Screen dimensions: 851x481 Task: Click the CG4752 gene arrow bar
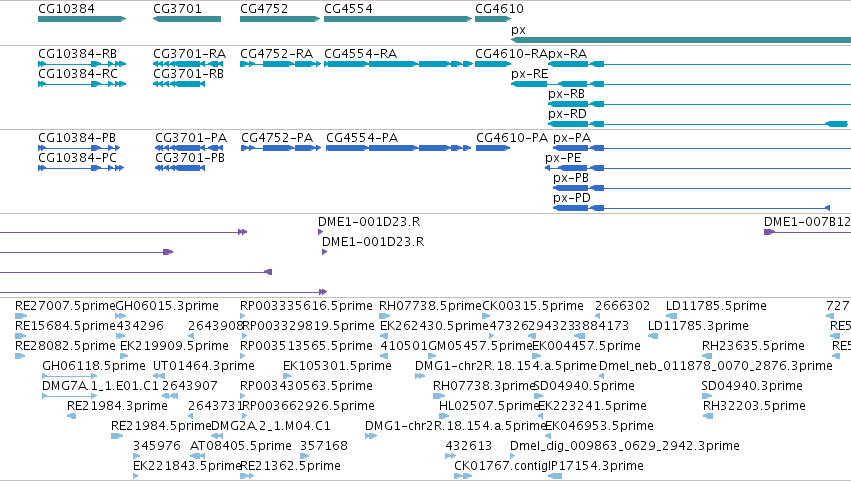pos(280,19)
